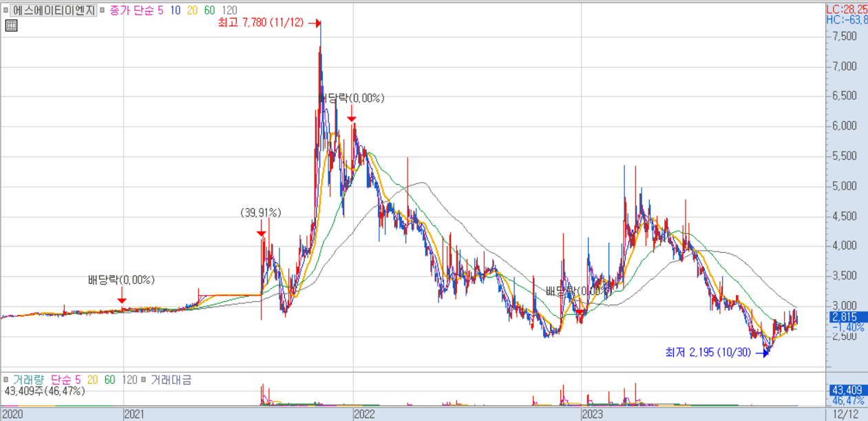
Task: Select the price 10-day moving average legend
Action: pos(175,11)
